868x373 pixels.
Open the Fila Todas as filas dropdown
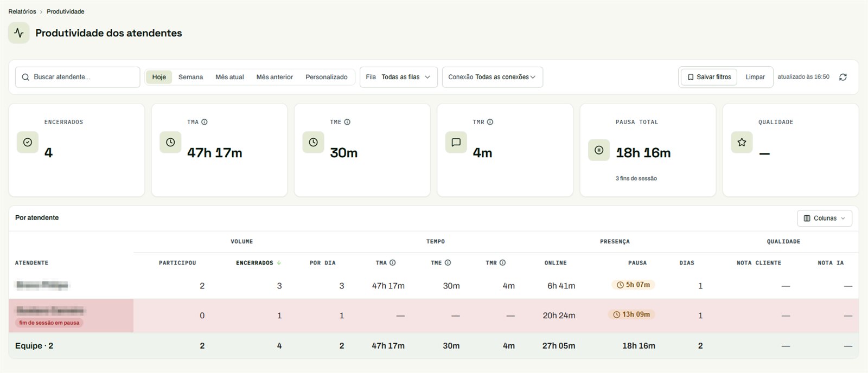[399, 77]
